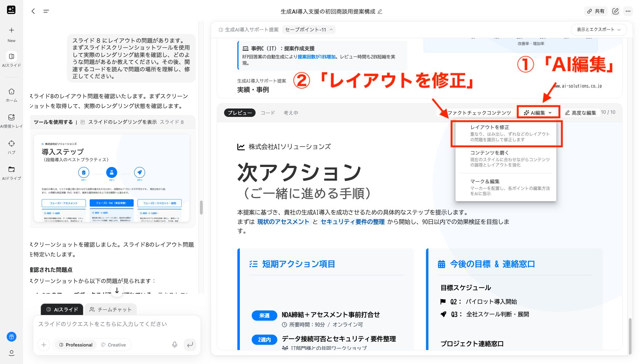Click the edit compose icon in top bar

click(x=615, y=11)
